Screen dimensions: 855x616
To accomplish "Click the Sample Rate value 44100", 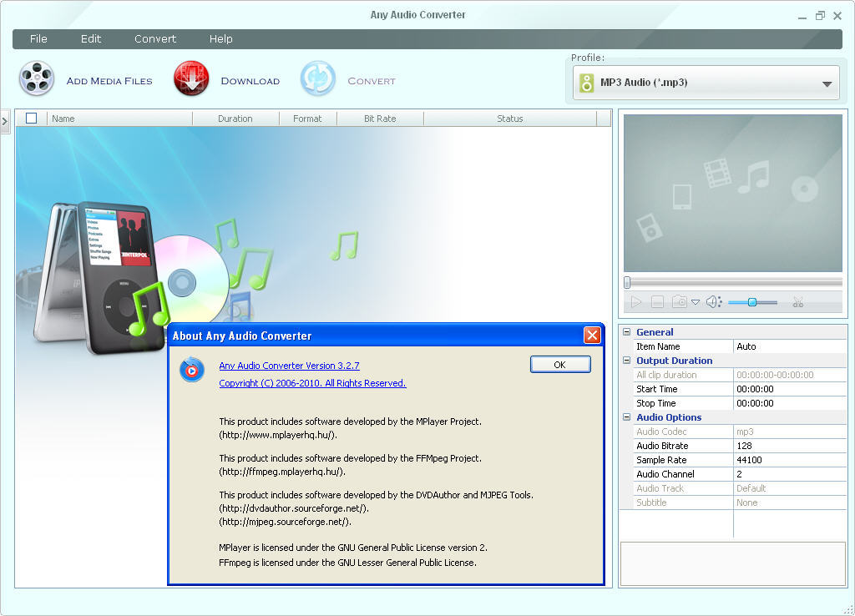I will pos(790,460).
